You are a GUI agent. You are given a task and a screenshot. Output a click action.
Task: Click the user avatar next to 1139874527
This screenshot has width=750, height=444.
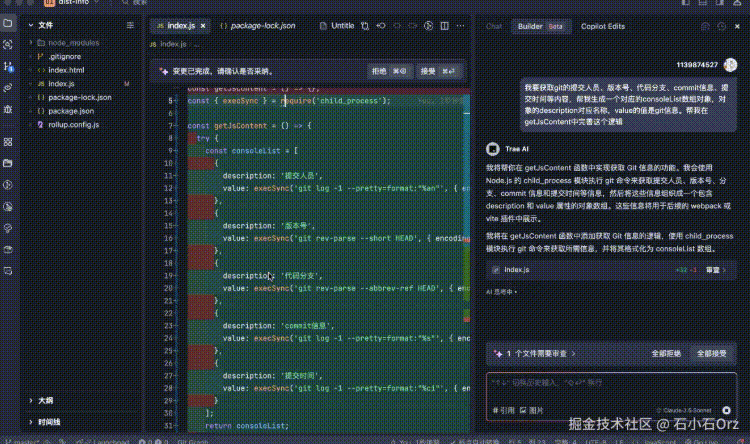730,65
